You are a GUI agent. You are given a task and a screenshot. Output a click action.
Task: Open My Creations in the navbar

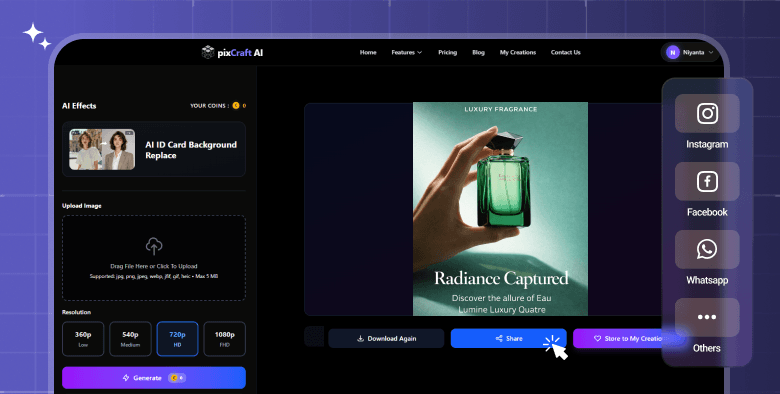(x=518, y=52)
